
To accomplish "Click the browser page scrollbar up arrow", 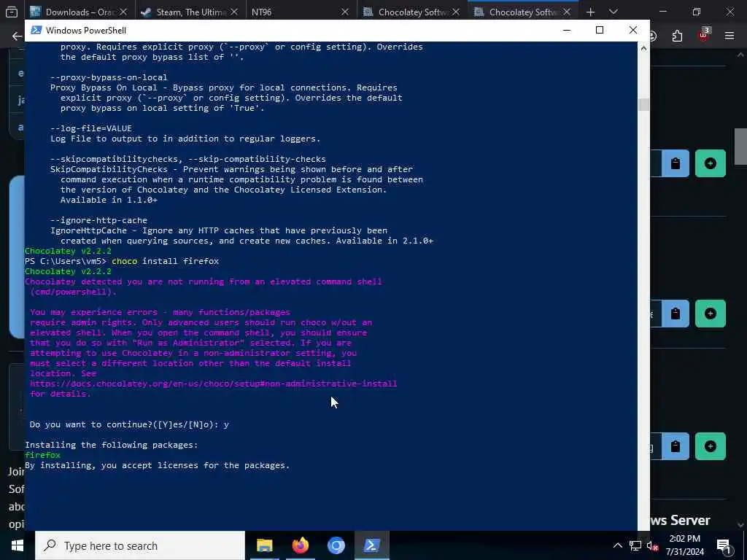I will pos(741,55).
